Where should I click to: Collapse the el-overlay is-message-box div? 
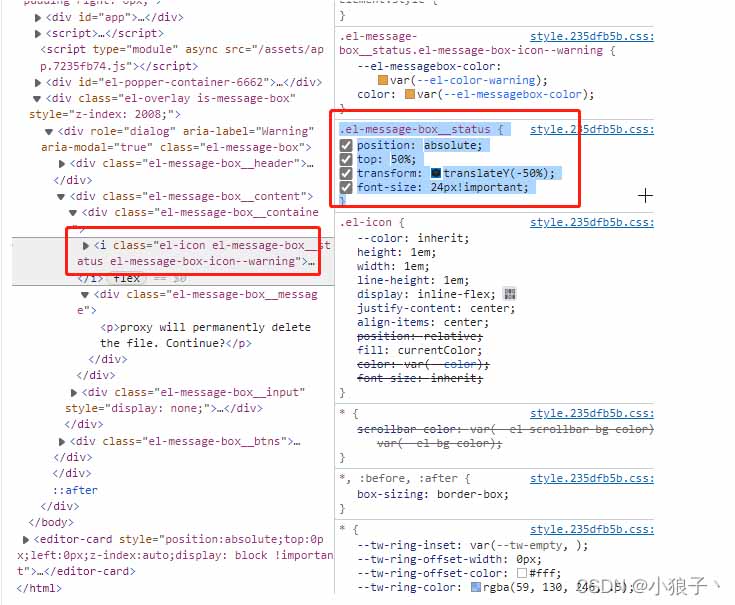click(37, 99)
